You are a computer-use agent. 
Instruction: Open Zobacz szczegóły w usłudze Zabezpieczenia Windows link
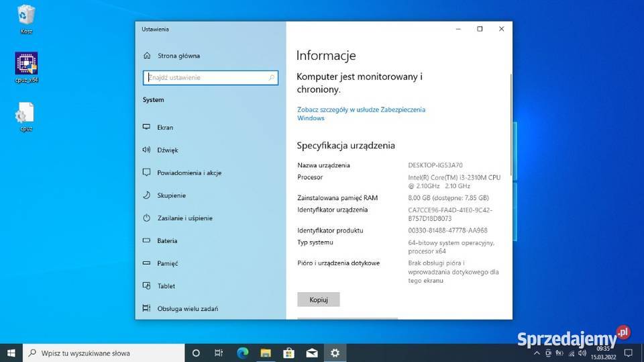[361, 114]
